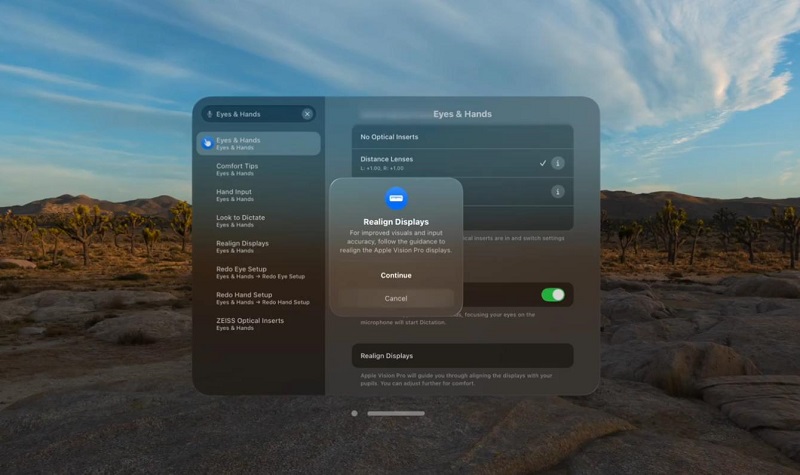Select No Optical Inserts option
800x475 pixels.
point(461,137)
